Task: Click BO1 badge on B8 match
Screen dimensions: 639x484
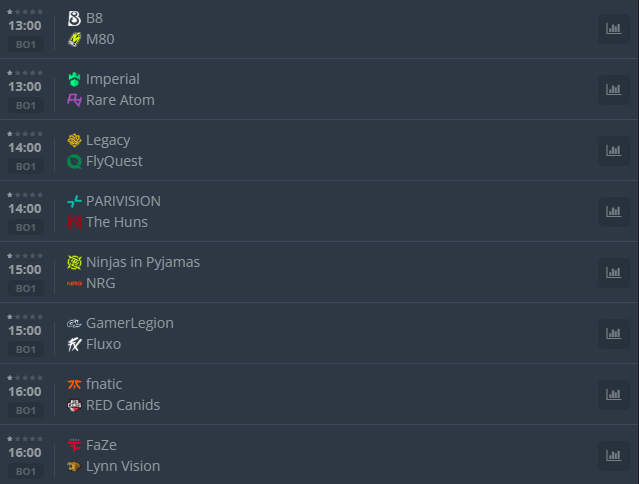Action: coord(26,44)
